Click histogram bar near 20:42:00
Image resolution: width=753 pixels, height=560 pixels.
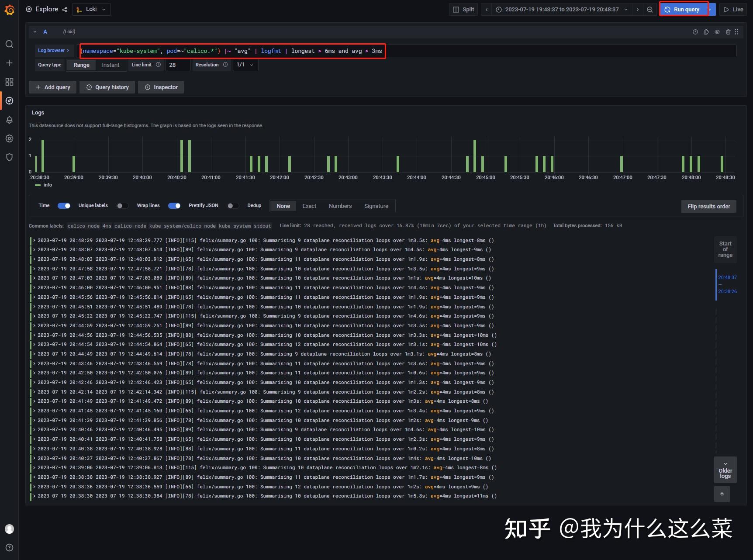(290, 164)
